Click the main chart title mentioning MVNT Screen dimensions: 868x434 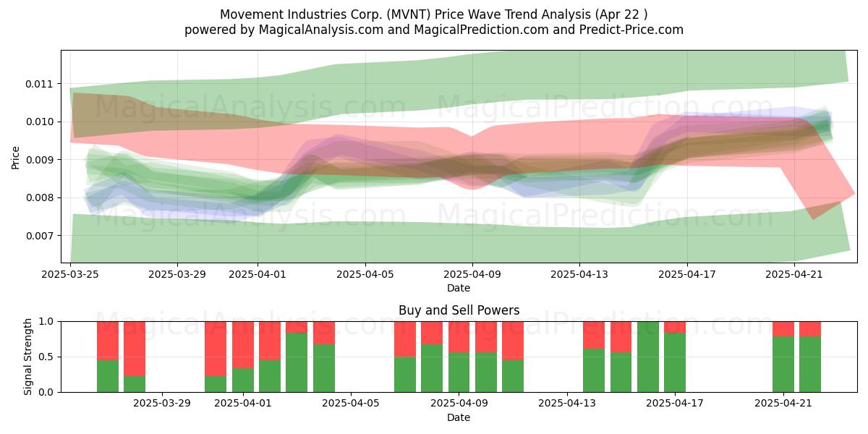pos(434,14)
